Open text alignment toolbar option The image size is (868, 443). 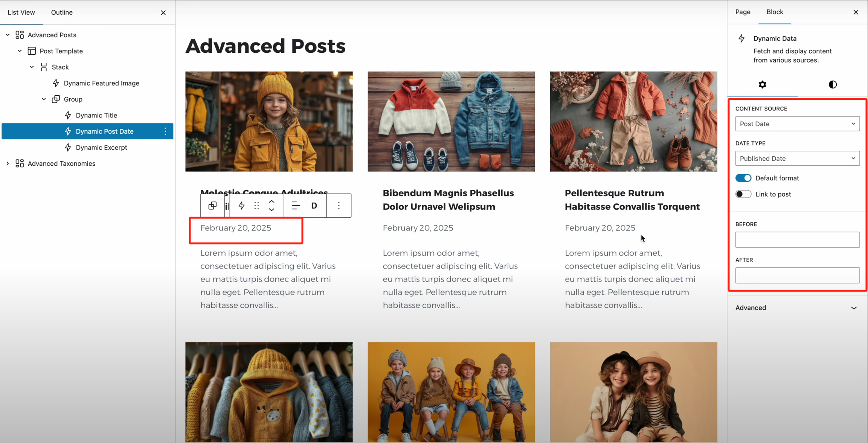(x=296, y=206)
